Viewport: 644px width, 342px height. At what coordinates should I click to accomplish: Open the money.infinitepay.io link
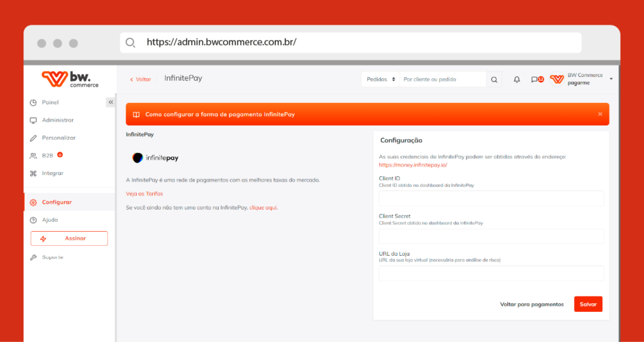coord(413,165)
